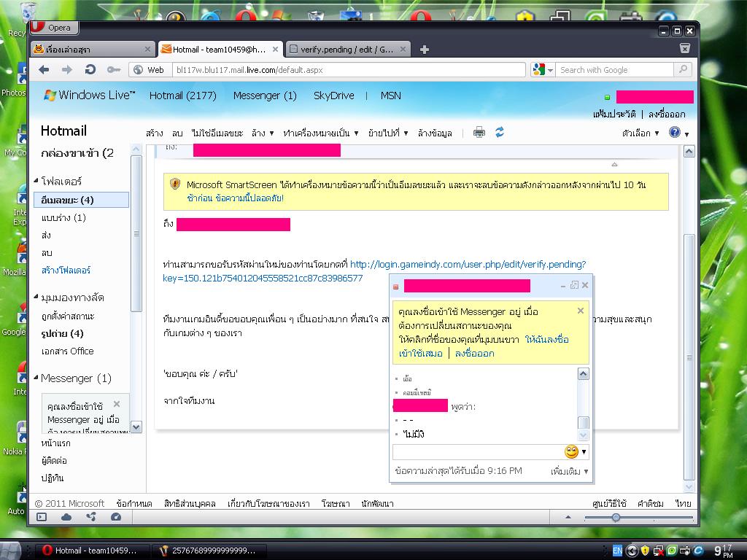Click the Google search magnifier icon
Image resolution: width=747 pixels, height=560 pixels.
(683, 69)
